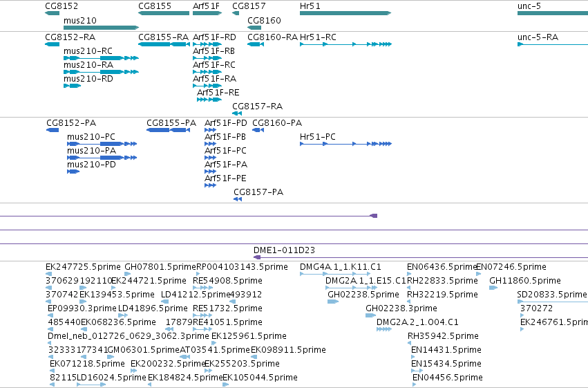The width and height of the screenshot is (588, 388).
Task: Click the RH35942.5prime EST label
Action: pos(444,336)
